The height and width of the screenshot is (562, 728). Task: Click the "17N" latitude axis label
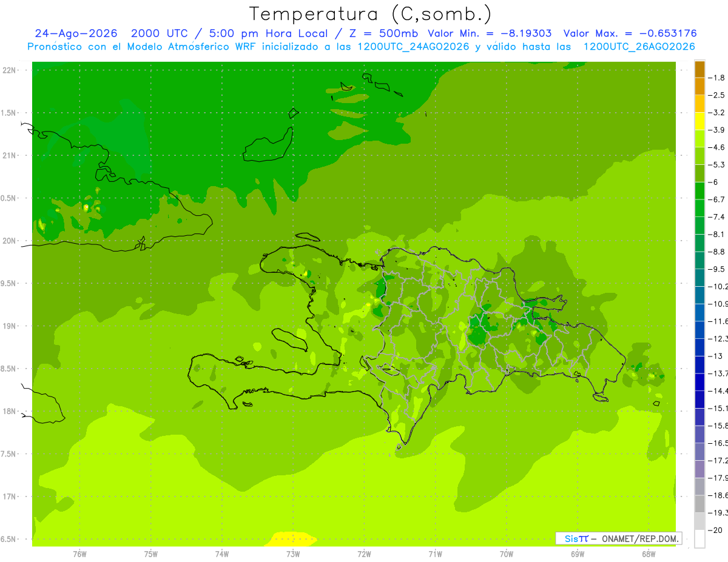tap(10, 497)
